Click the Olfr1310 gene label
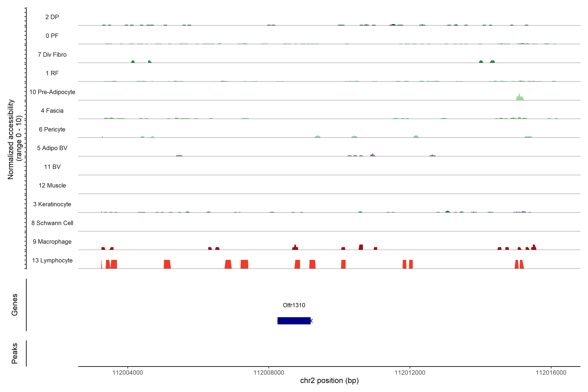588x392 pixels. pyautogui.click(x=294, y=305)
